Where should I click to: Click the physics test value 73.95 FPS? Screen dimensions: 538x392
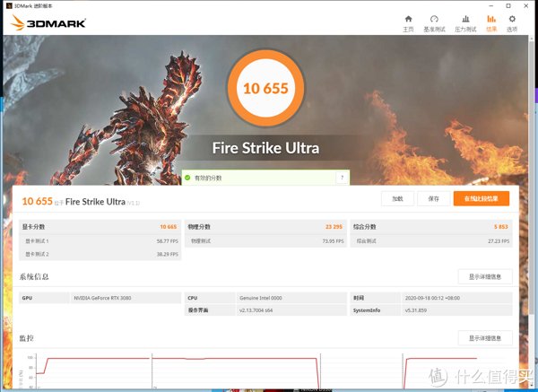point(333,241)
